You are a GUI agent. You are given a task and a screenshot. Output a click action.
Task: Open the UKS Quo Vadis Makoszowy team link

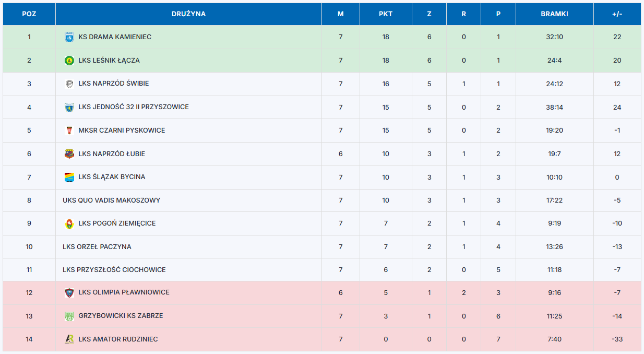(111, 200)
